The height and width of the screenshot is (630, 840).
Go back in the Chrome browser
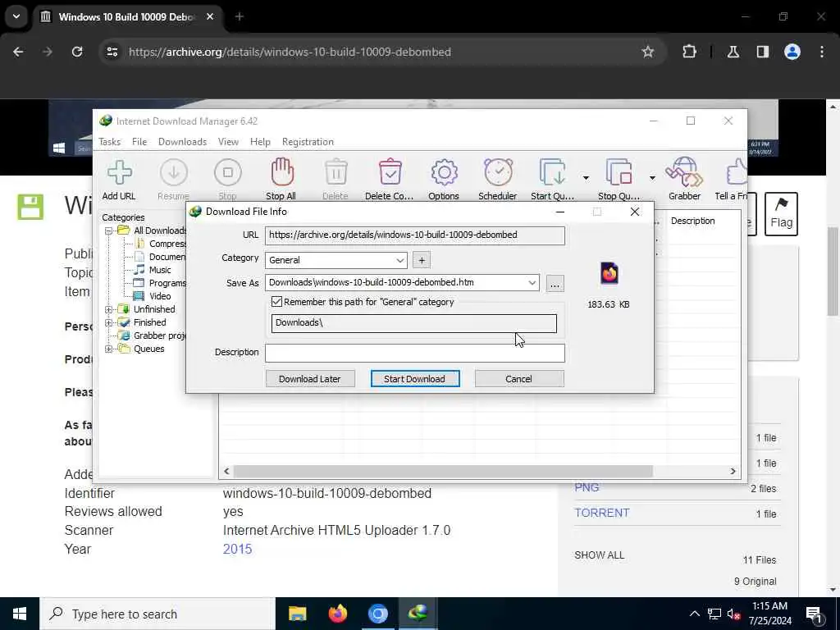(18, 52)
